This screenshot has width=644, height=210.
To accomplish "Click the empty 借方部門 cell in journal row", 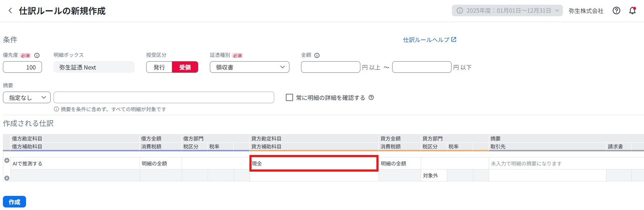I will 216,164.
